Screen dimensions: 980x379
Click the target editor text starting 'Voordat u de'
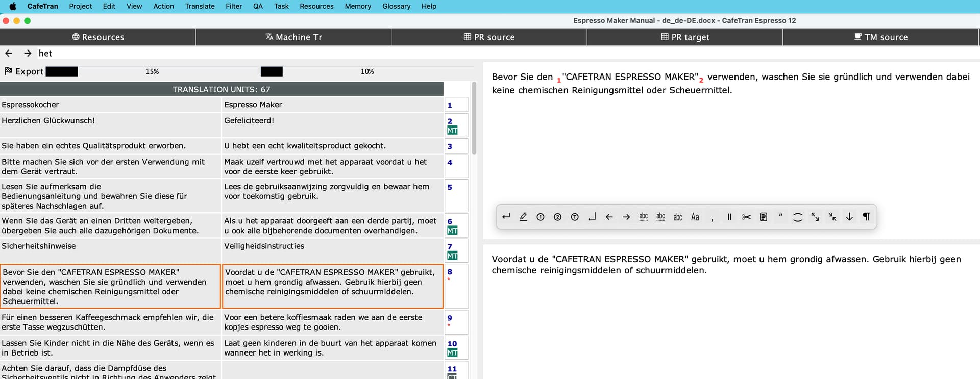726,265
